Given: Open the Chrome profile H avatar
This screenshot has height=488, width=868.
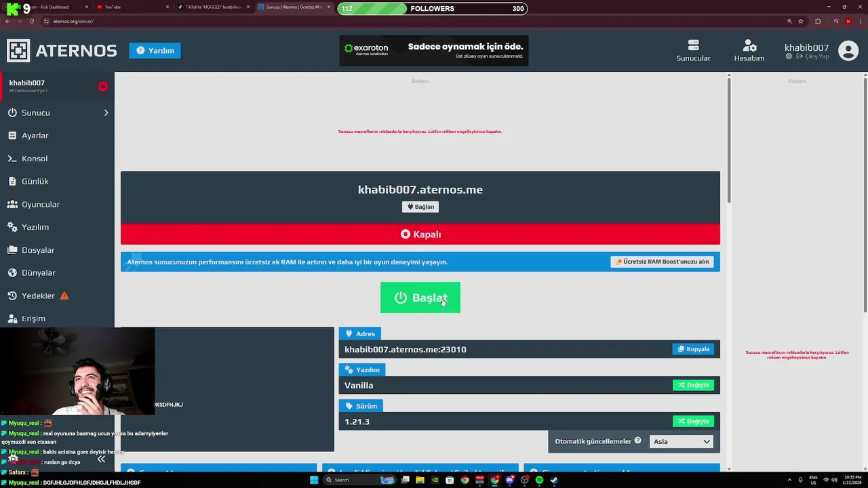Looking at the screenshot, I should 848,21.
